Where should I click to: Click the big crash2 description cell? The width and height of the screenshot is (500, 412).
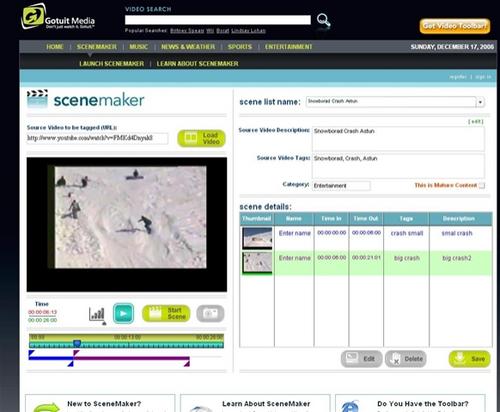(457, 258)
